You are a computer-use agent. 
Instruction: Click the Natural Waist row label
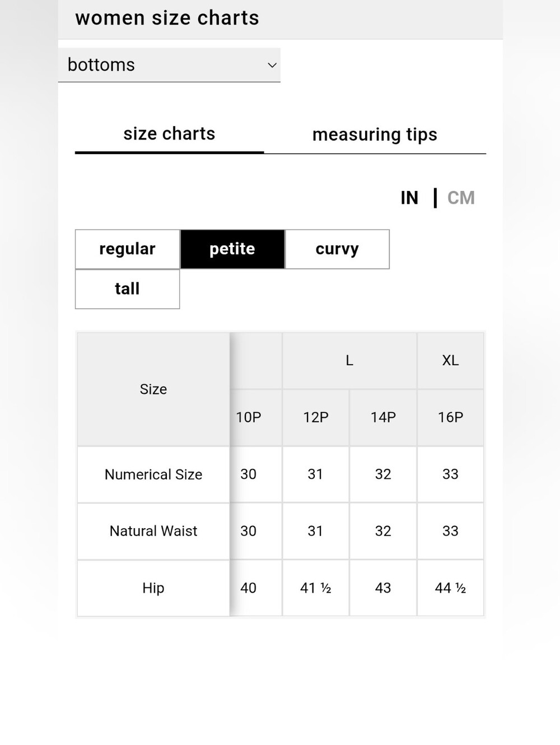tap(153, 531)
